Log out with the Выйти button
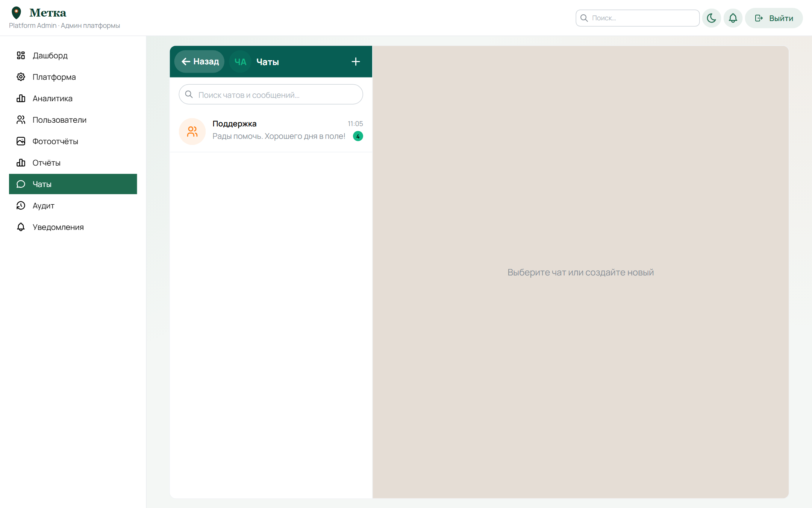This screenshot has height=508, width=812. [x=774, y=18]
